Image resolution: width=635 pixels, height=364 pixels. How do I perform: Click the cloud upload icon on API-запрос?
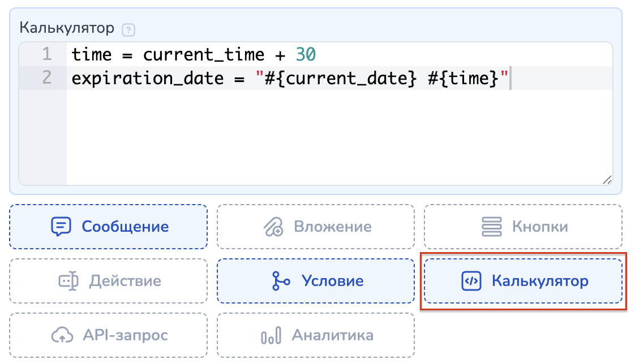[x=61, y=335]
